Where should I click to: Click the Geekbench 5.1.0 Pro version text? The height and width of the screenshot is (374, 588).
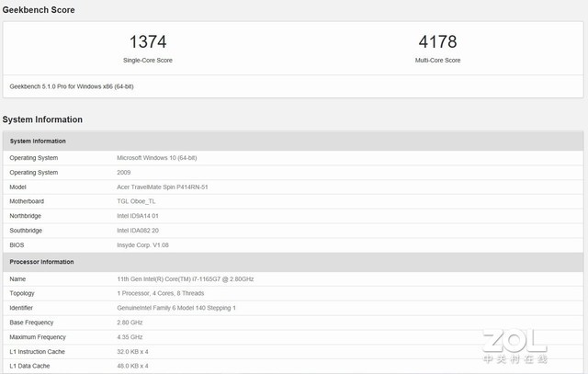(x=72, y=86)
